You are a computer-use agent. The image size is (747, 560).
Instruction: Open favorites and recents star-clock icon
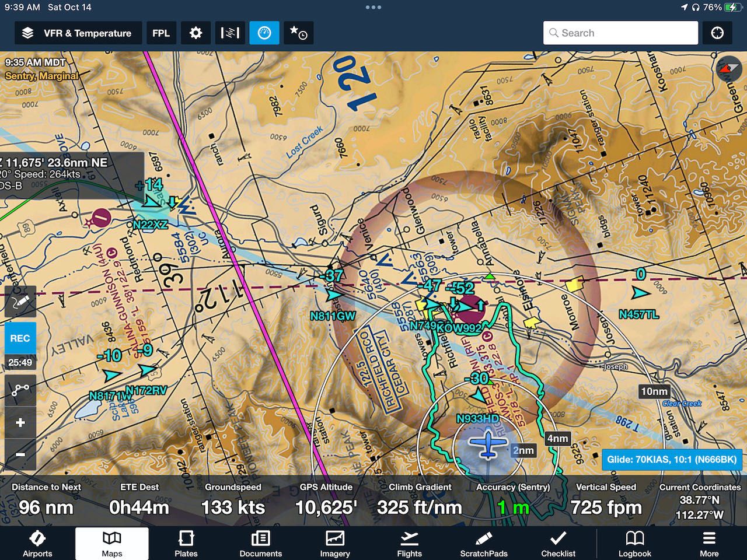[x=299, y=33]
